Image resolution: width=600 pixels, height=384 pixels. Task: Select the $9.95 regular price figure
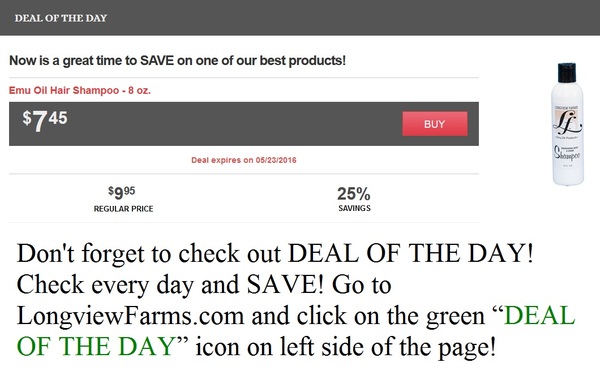tap(122, 192)
